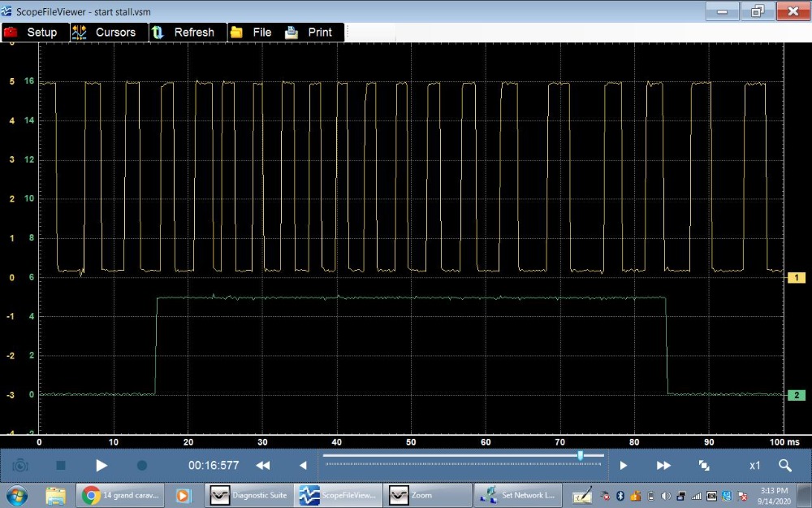
Task: Click the fast forward double-arrow icon
Action: (663, 466)
